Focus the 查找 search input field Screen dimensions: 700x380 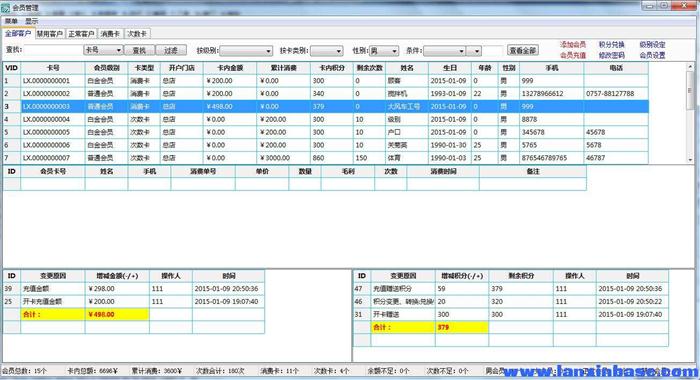coord(53,50)
